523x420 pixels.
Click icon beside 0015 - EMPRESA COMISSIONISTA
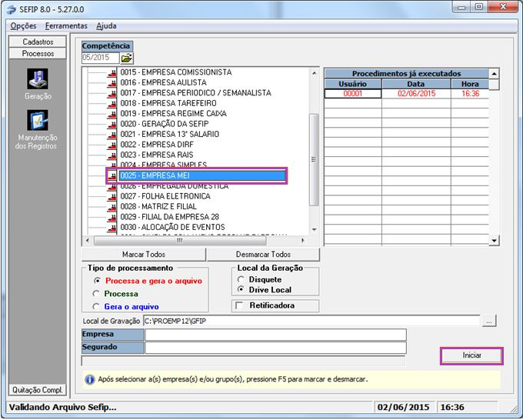pyautogui.click(x=112, y=72)
